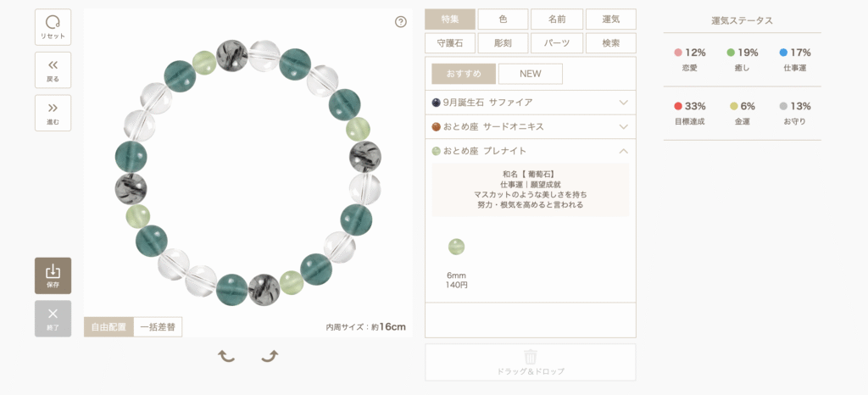
Task: Open the 色 tab
Action: coord(503,19)
